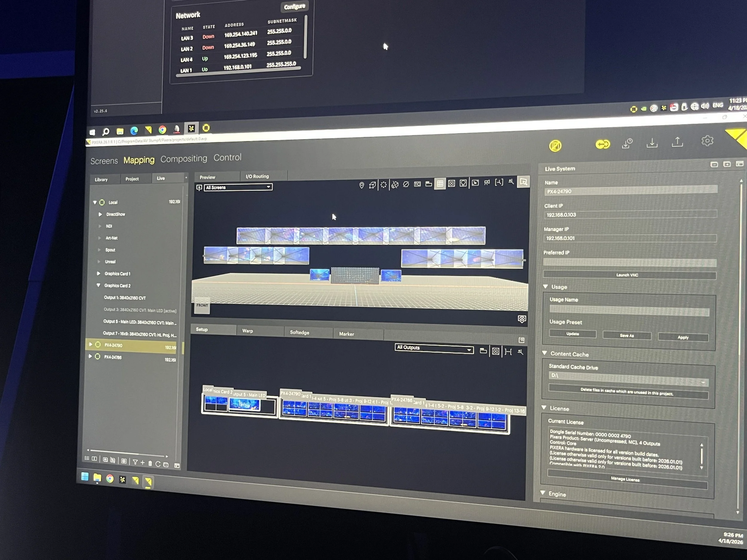Image resolution: width=747 pixels, height=560 pixels.
Task: Click the funnel filter icon under resource tree
Action: 135,462
